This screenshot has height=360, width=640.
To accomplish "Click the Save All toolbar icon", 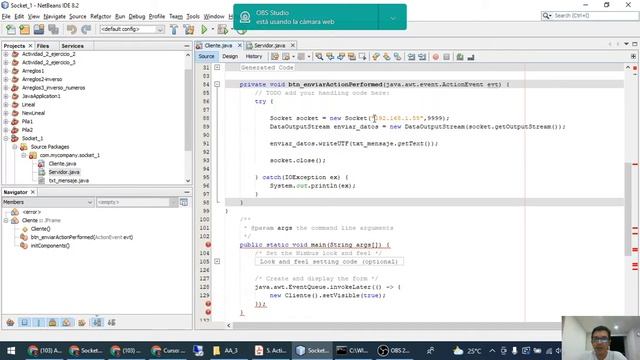I will 53,29.
